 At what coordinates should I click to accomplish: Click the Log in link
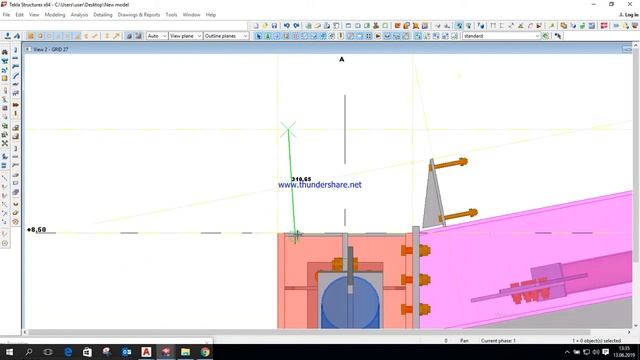pos(629,15)
